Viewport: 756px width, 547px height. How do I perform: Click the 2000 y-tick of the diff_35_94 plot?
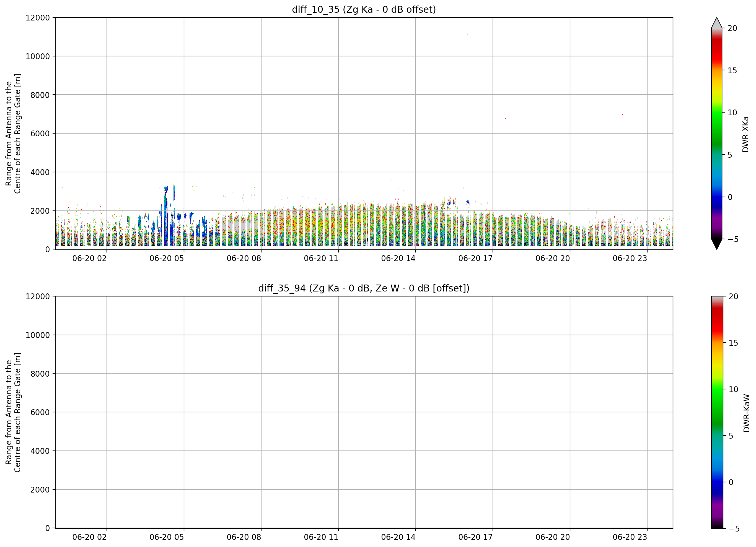pyautogui.click(x=40, y=490)
